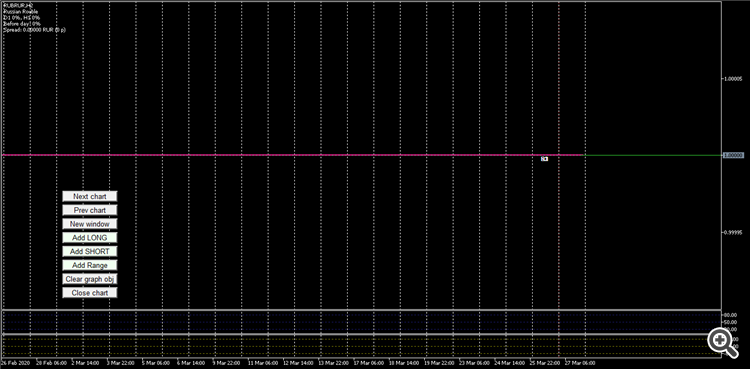Click the Close chart button
This screenshot has height=369, width=750.
89,293
